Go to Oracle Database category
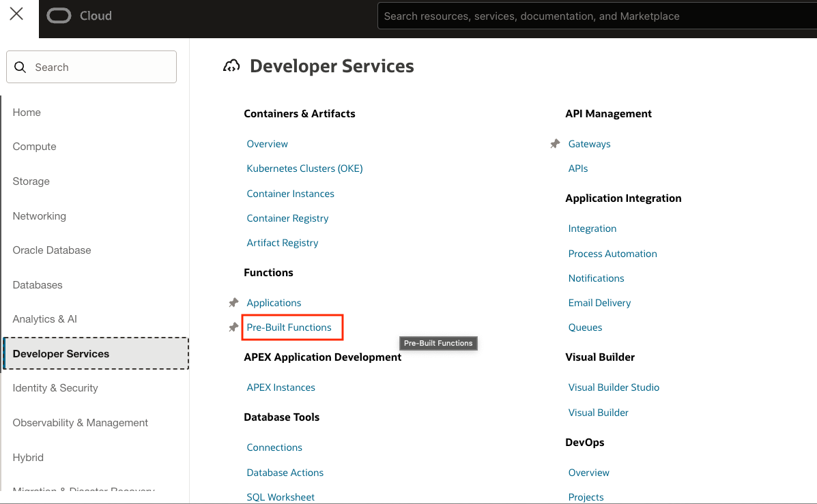The height and width of the screenshot is (504, 817). pos(52,250)
